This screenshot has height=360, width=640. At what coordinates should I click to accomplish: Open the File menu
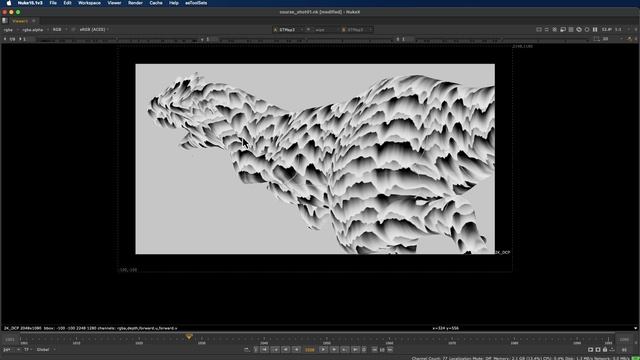point(53,3)
